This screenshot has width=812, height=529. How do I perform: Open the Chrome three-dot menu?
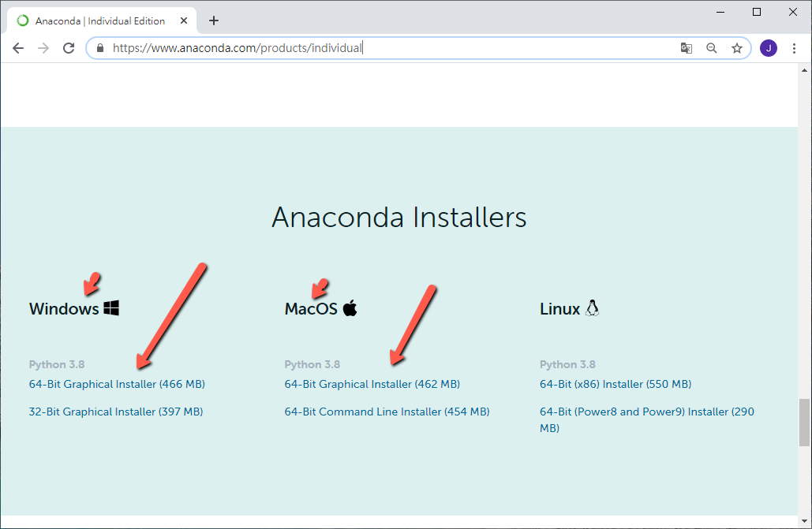(794, 48)
